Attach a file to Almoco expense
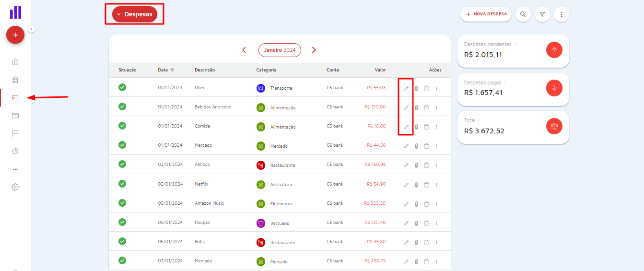Image resolution: width=644 pixels, height=271 pixels. (416, 165)
